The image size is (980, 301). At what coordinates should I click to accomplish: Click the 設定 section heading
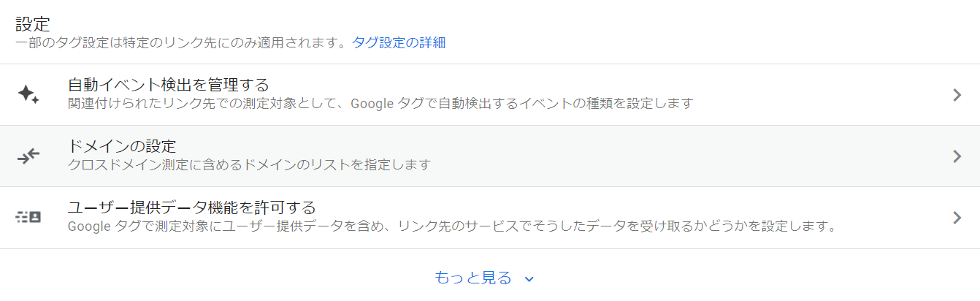[x=33, y=23]
